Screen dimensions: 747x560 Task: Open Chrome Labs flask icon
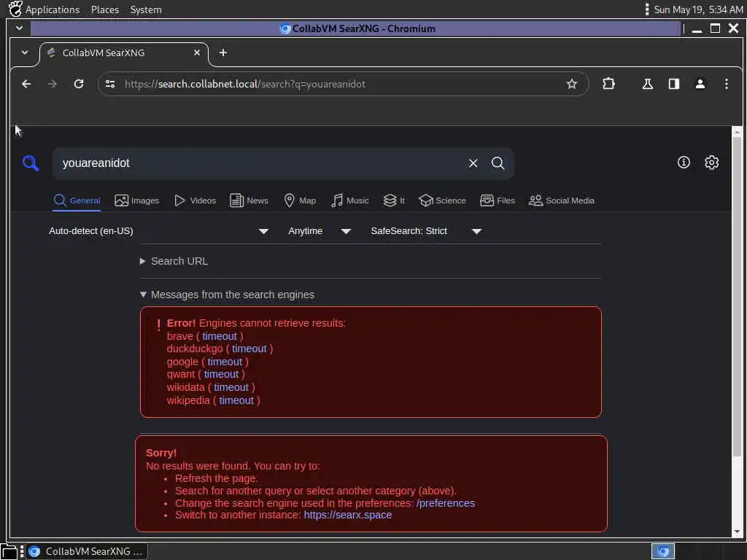[648, 84]
